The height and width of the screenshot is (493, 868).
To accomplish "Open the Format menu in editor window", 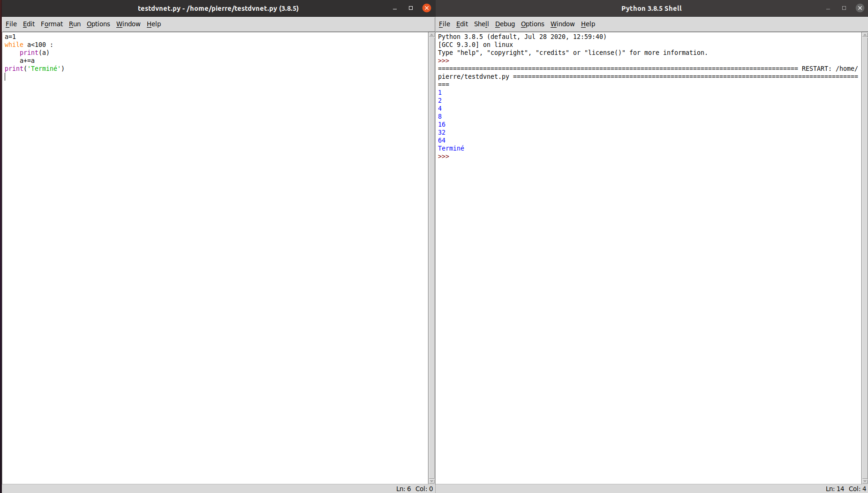I will [x=52, y=24].
